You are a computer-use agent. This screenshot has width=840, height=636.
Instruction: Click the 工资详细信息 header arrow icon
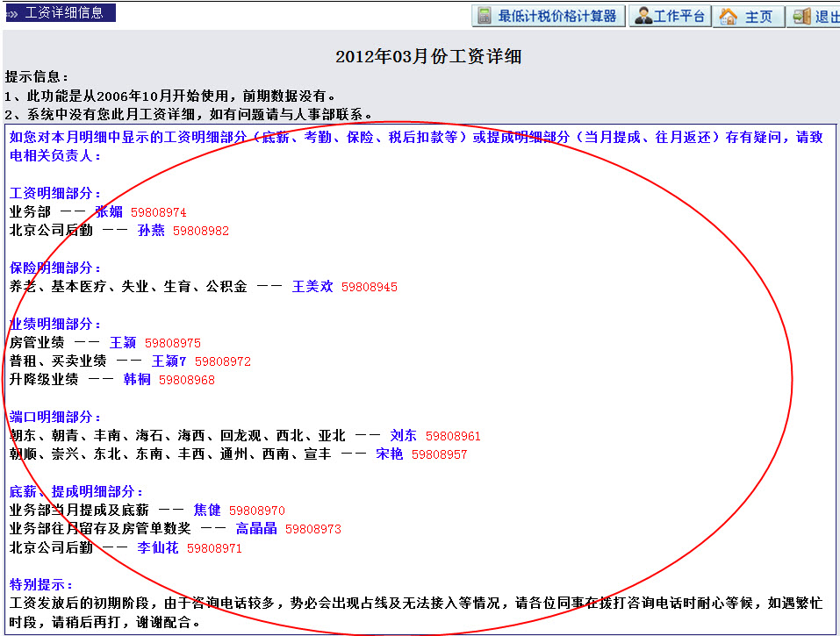[x=12, y=13]
